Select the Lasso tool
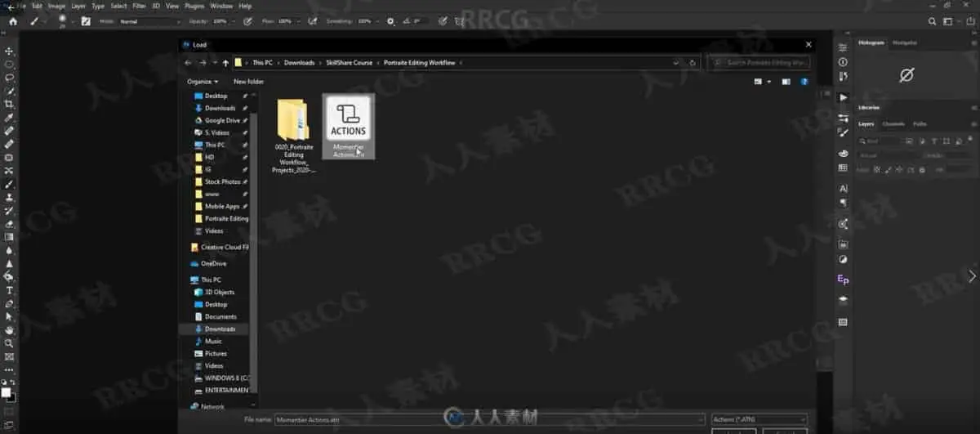The width and height of the screenshot is (980, 434). pos(9,78)
